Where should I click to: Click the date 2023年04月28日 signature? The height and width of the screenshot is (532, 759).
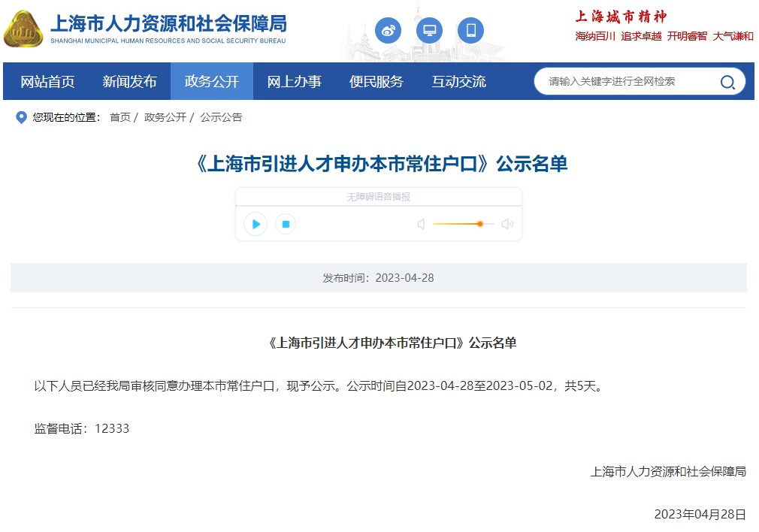point(700,514)
